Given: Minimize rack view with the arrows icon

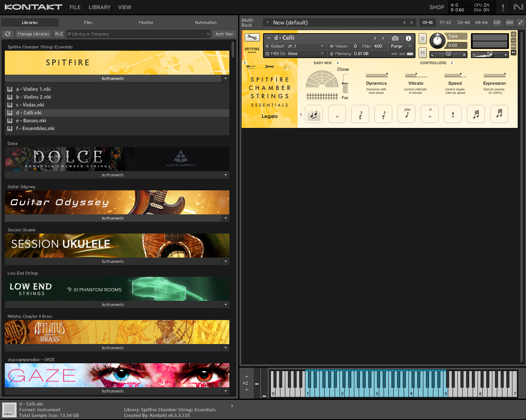Looking at the screenshot, I should [x=520, y=22].
